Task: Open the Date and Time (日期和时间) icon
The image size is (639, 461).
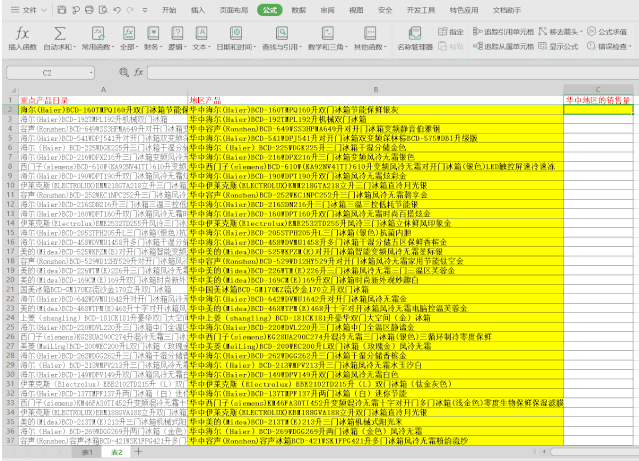Action: point(236,33)
